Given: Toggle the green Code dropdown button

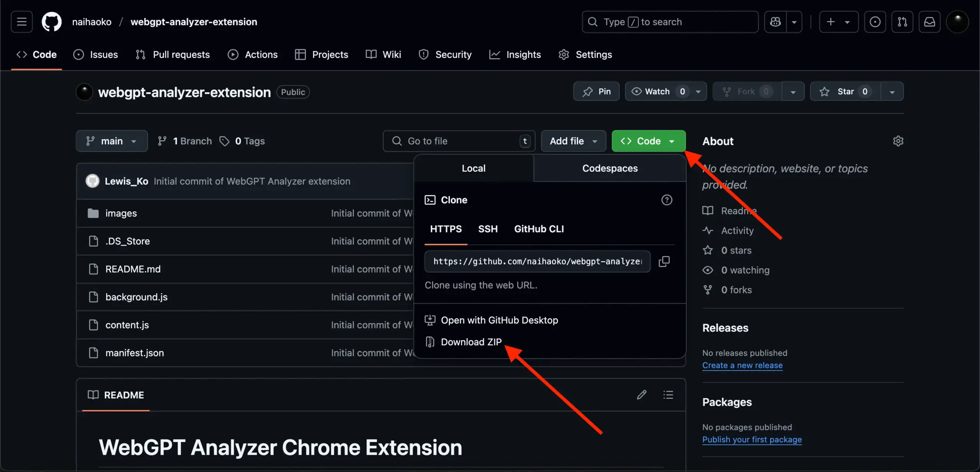Looking at the screenshot, I should (x=648, y=141).
